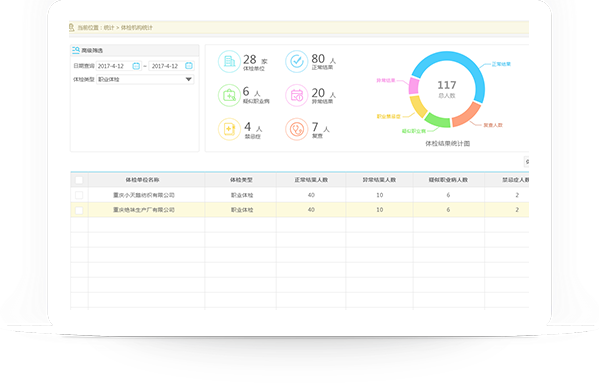Click the yellow 职业禁忌症 donut segment
The height and width of the screenshot is (383, 599).
[x=418, y=107]
